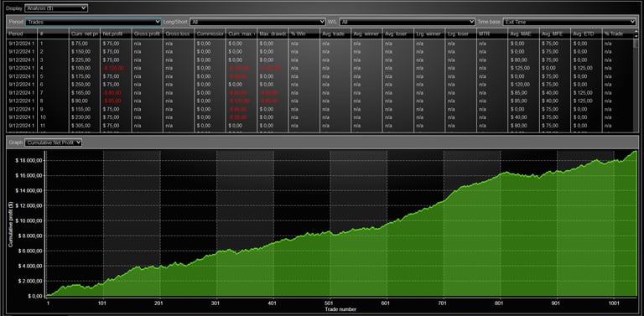The width and height of the screenshot is (644, 316).
Task: Open the Period dropdown set to Trades
Action: coord(93,22)
